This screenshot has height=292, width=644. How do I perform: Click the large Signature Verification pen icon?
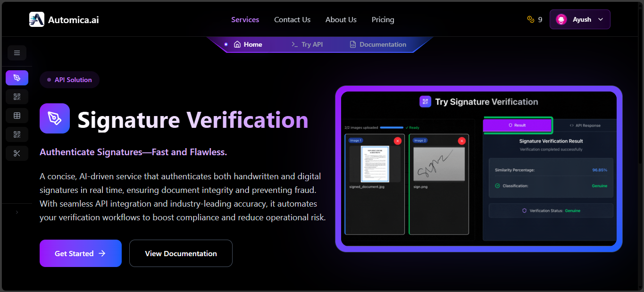point(55,118)
